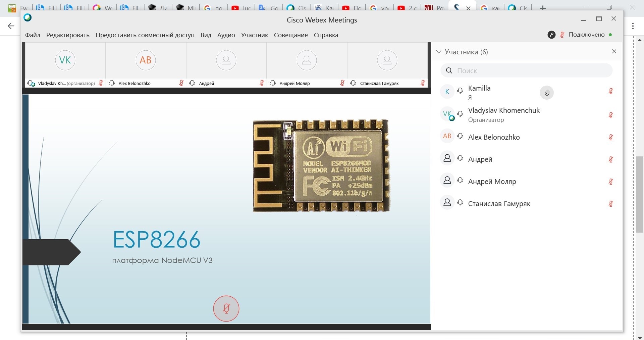Select Alex Belonozhko video thumbnail
This screenshot has width=644, height=340.
pos(146,65)
